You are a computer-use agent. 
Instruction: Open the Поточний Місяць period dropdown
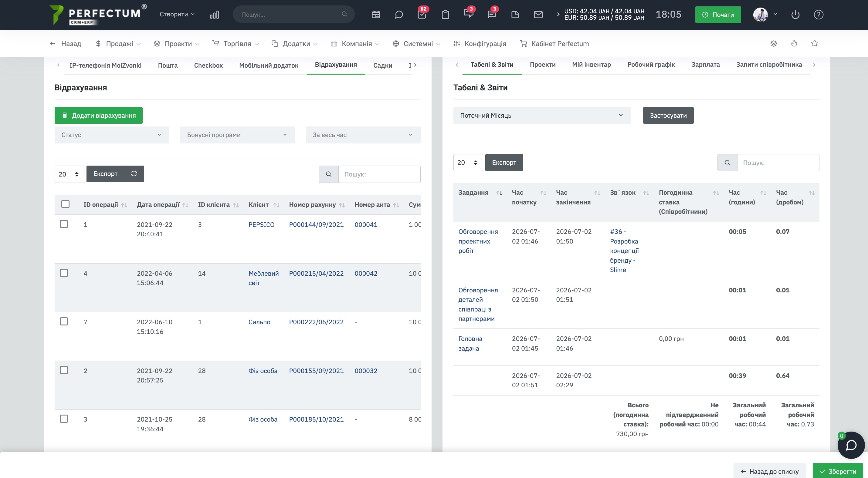pyautogui.click(x=542, y=115)
